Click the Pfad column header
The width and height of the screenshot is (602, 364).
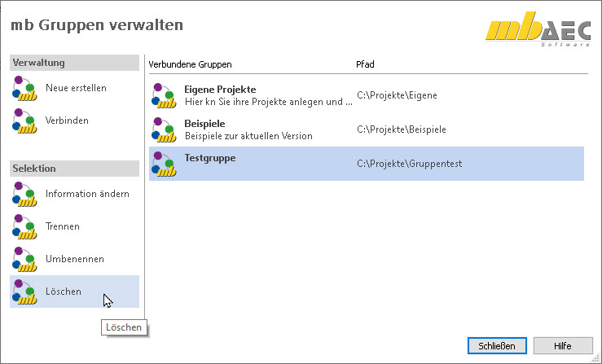pyautogui.click(x=366, y=64)
